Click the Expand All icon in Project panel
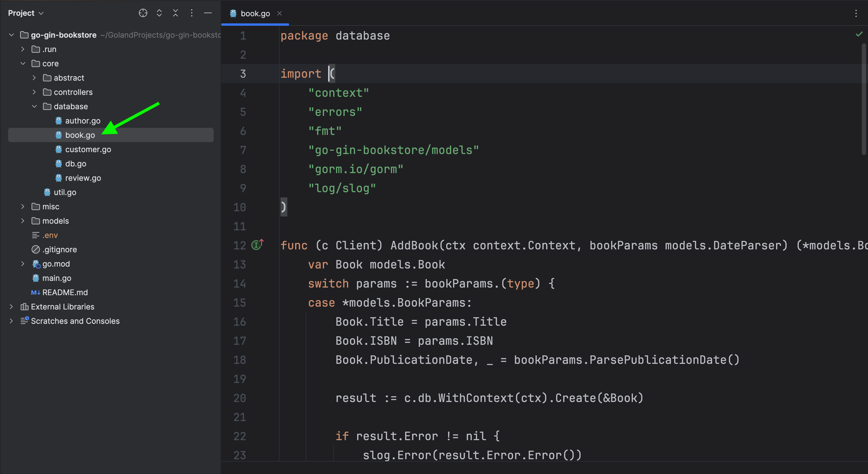Viewport: 868px width, 474px height. click(x=159, y=13)
